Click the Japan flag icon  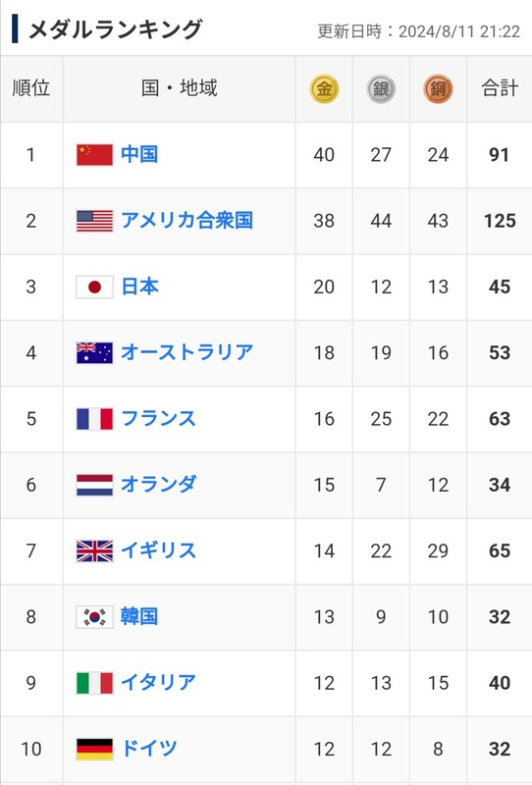tap(94, 287)
